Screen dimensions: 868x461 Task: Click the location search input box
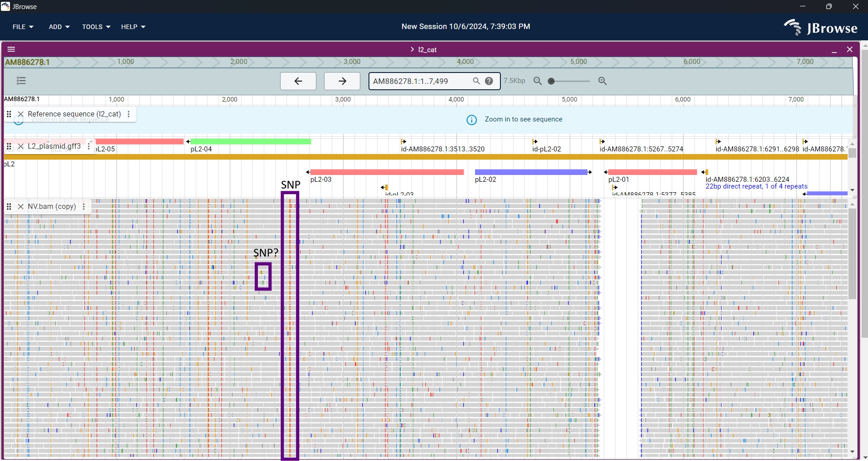pos(419,81)
